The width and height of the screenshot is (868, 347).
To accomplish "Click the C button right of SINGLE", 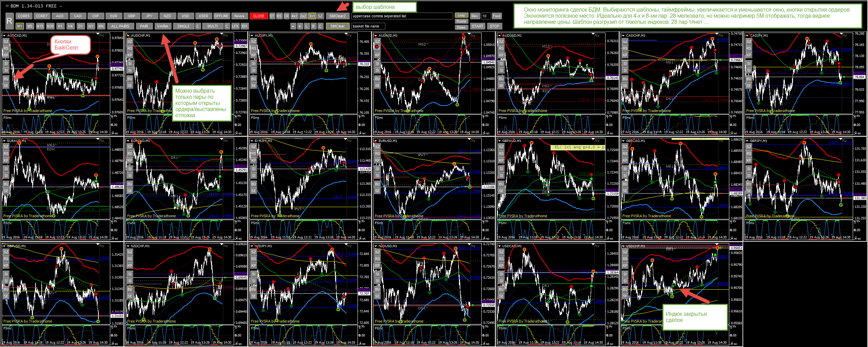I will tap(198, 26).
